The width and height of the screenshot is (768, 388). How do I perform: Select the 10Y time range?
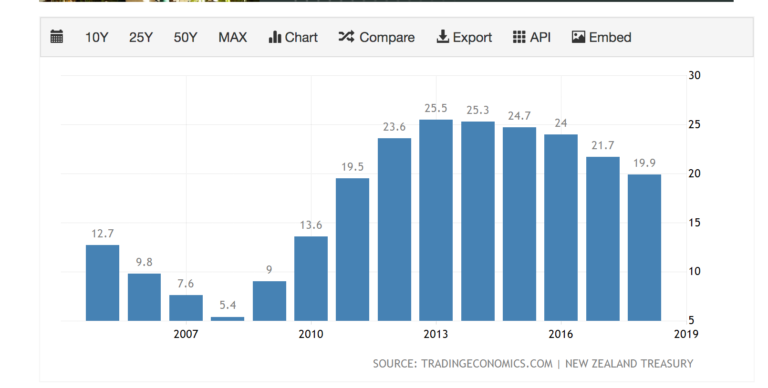[x=96, y=38]
